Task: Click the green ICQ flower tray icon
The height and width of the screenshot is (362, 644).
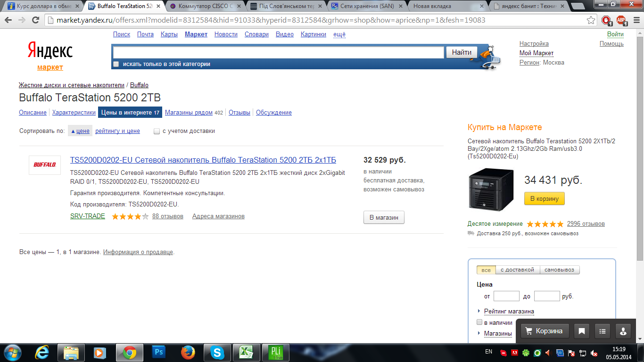Action: tap(526, 353)
